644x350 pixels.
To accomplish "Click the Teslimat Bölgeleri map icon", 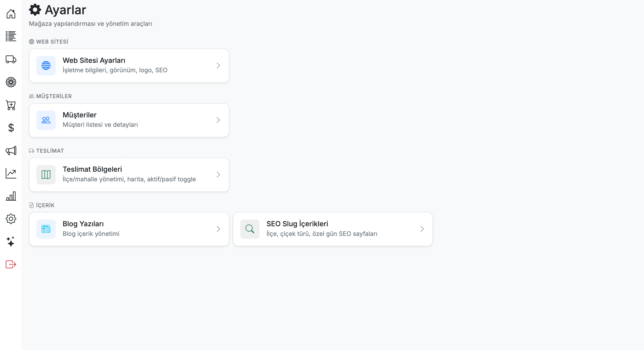I will (46, 175).
